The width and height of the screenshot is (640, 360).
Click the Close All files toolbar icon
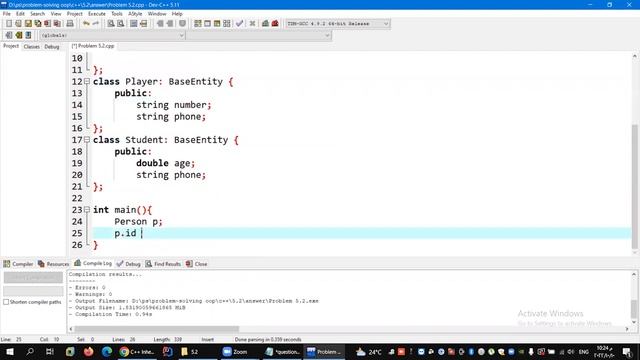(x=58, y=24)
